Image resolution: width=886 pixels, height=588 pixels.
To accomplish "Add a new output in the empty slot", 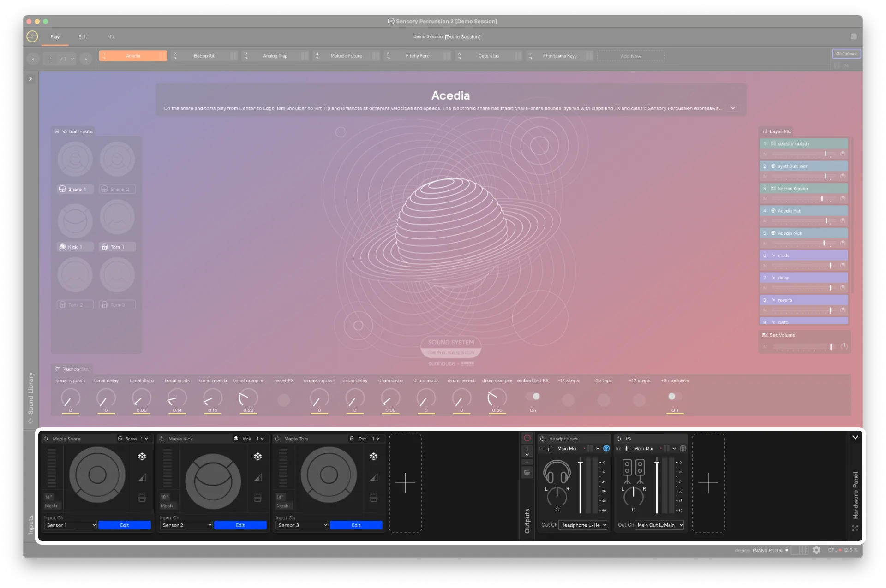I will [x=708, y=482].
